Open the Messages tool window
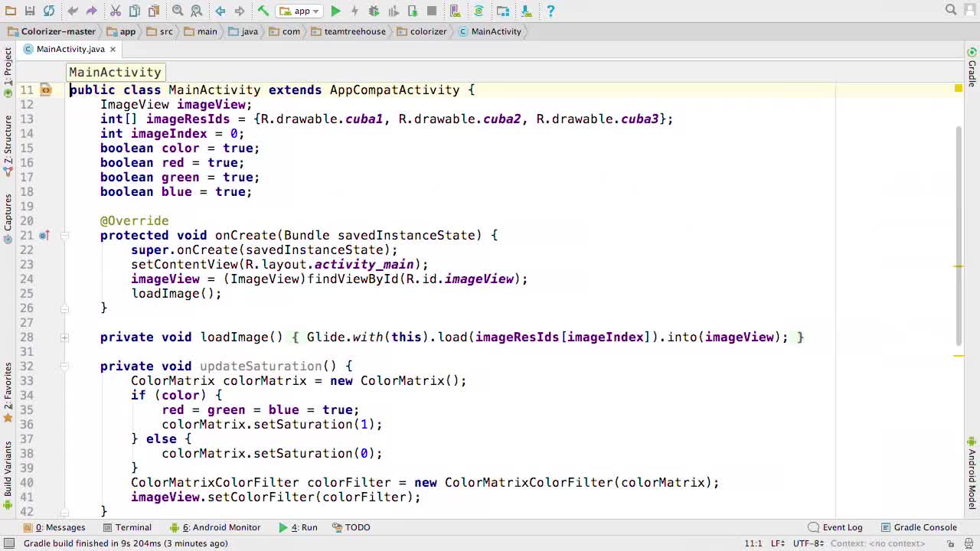Viewport: 980px width, 551px height. (x=54, y=527)
